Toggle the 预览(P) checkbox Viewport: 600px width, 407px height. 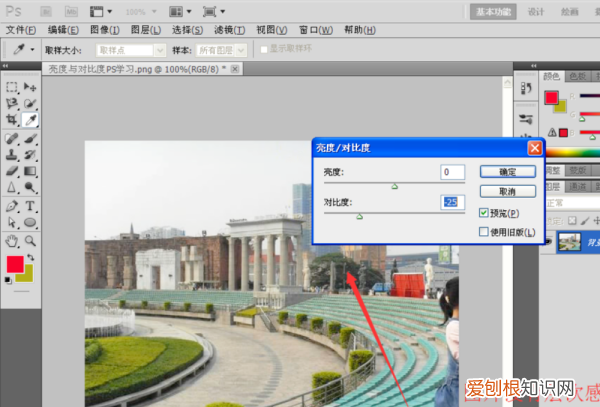tap(484, 213)
